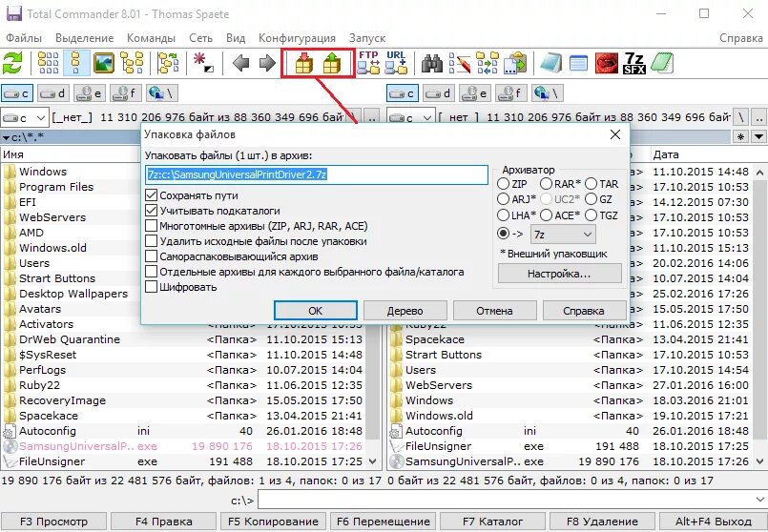Open the Файлы menu

(x=24, y=38)
